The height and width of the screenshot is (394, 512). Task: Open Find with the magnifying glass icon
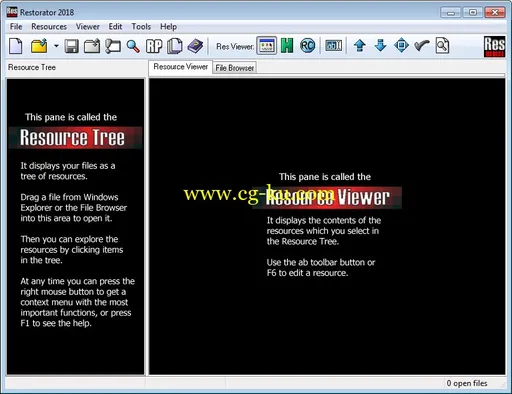133,46
